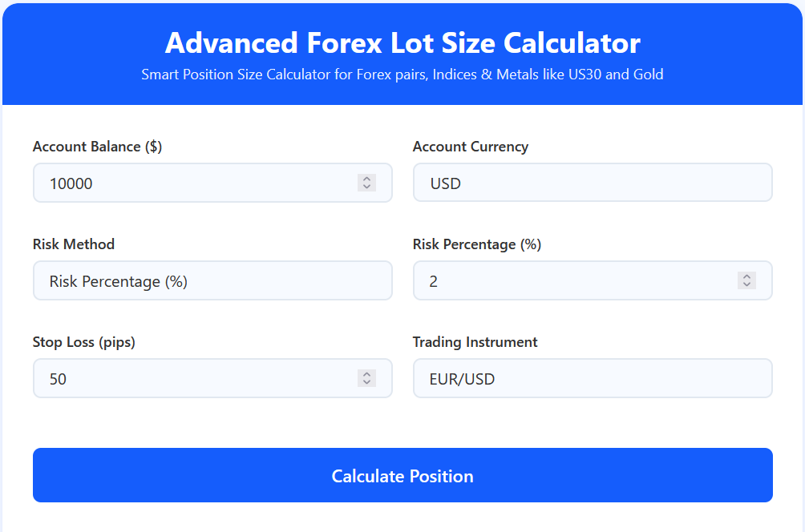Screen dimensions: 805x532
Task: Click the Advanced Forex Lot Size Calculator heading
Action: coord(402,43)
